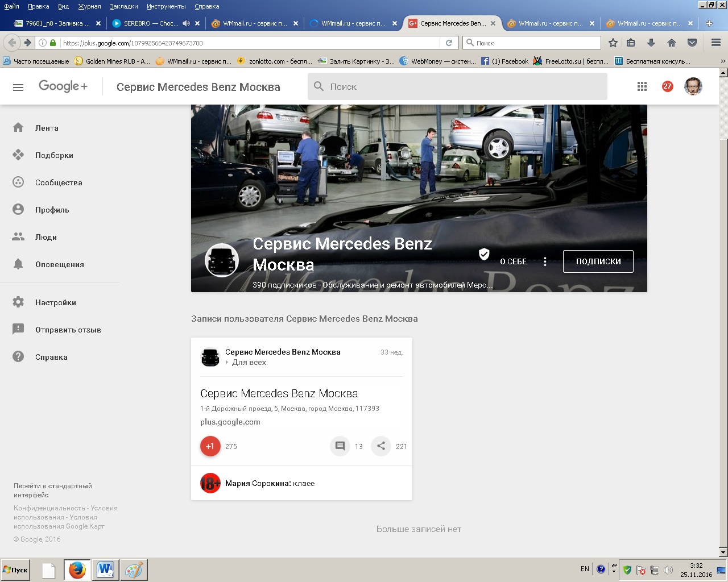Switch to the SEREBRO — Choc... tab

point(151,23)
